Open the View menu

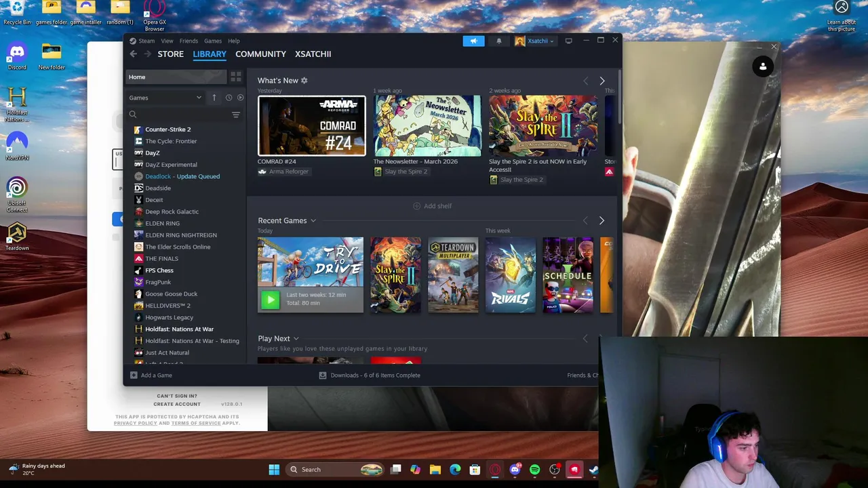[167, 41]
